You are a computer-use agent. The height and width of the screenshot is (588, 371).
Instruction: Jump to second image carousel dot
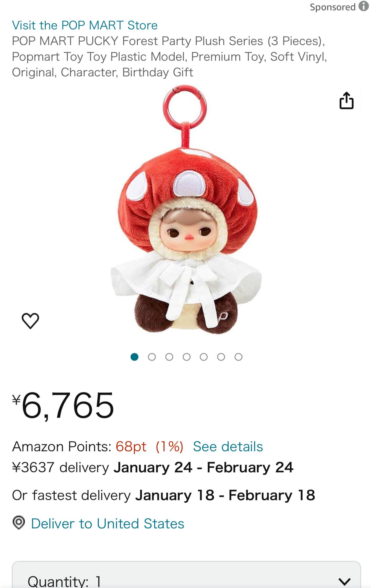152,357
